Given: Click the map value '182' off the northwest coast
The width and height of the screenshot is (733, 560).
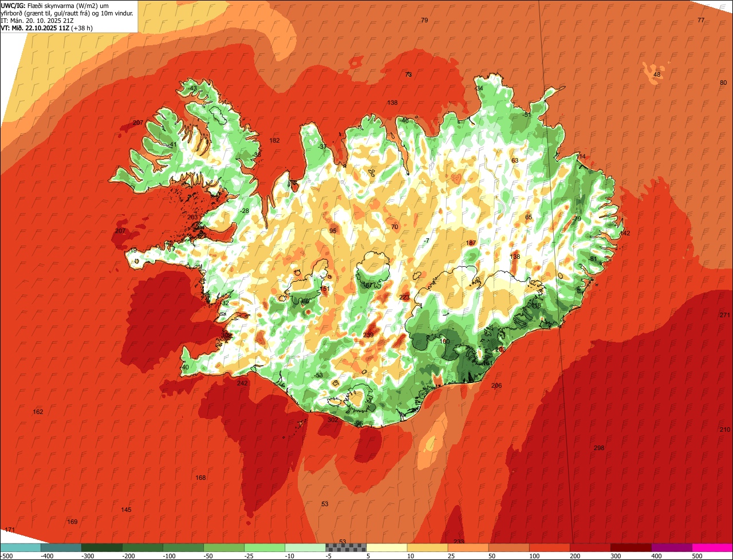Looking at the screenshot, I should (275, 141).
